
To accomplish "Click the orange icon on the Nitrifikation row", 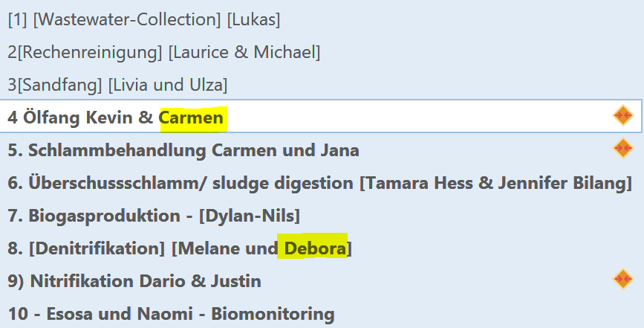I will click(x=622, y=279).
